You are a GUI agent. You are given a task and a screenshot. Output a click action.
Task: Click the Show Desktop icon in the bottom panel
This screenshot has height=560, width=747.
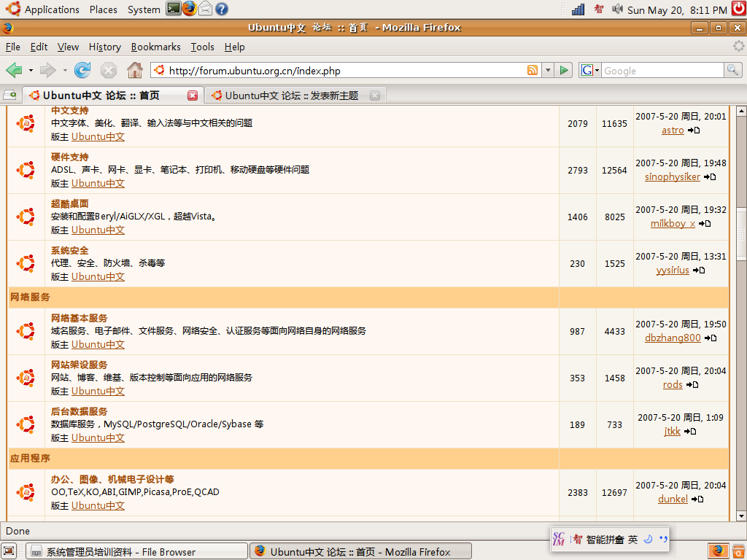(9, 551)
